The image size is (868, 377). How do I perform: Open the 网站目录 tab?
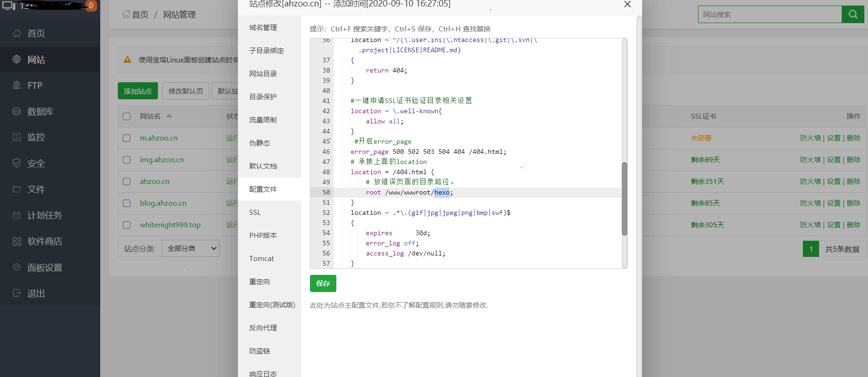tap(269, 73)
